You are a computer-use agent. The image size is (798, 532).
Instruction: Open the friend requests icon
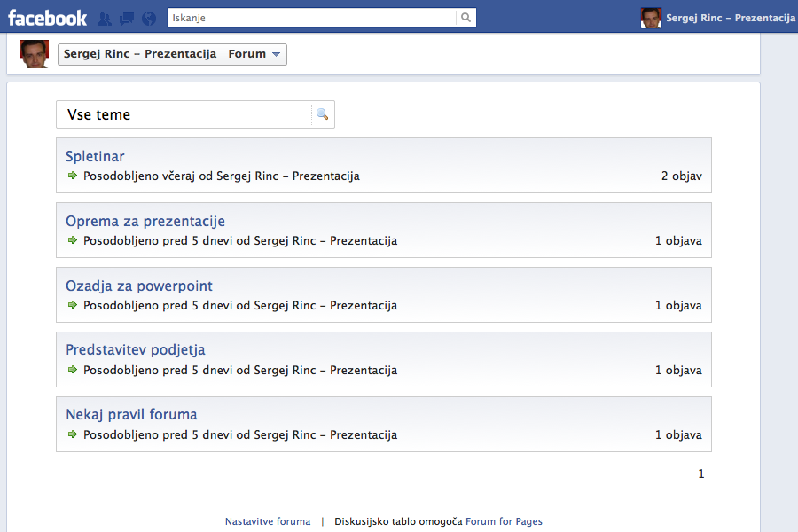click(x=105, y=18)
